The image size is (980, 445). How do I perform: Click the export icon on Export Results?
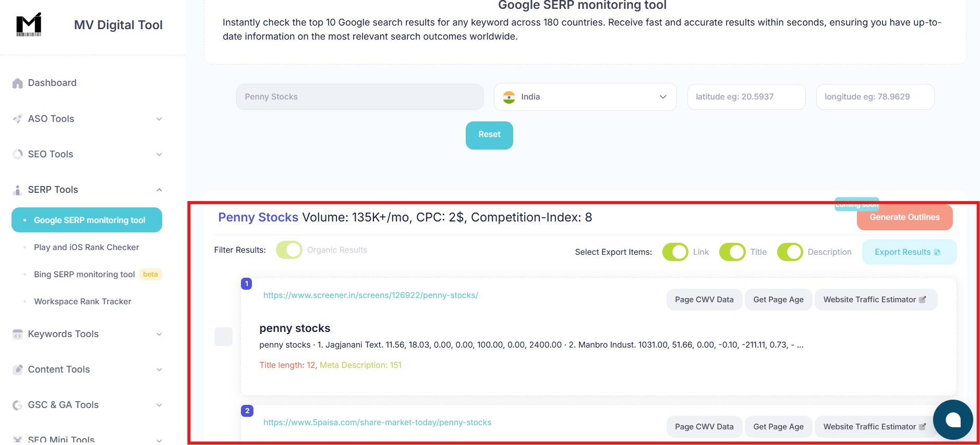937,252
